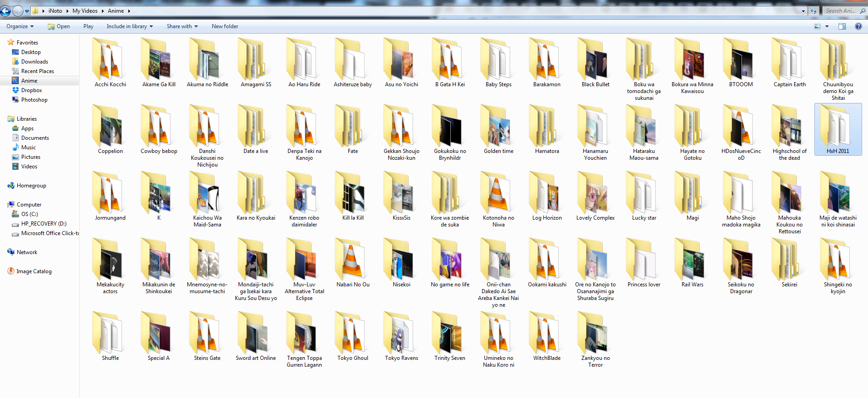Click the Search Anime input field
Image resolution: width=868 pixels, height=398 pixels.
pos(844,11)
